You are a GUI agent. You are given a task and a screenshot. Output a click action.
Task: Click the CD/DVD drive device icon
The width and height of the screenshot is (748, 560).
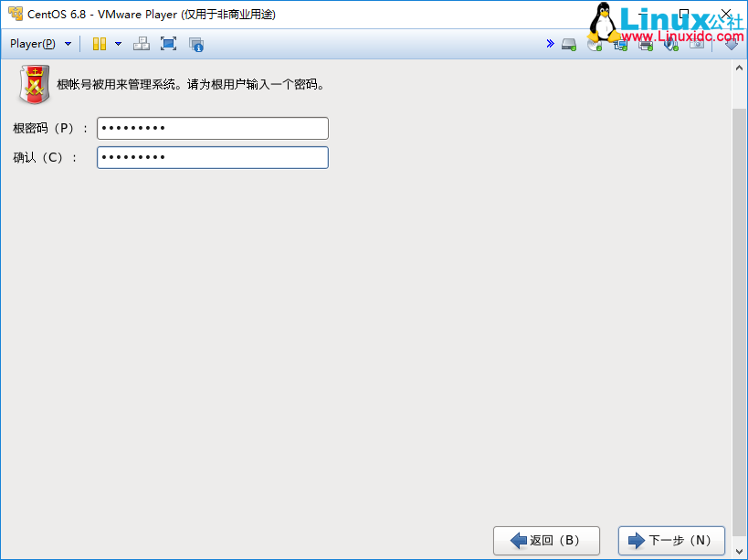coord(595,44)
